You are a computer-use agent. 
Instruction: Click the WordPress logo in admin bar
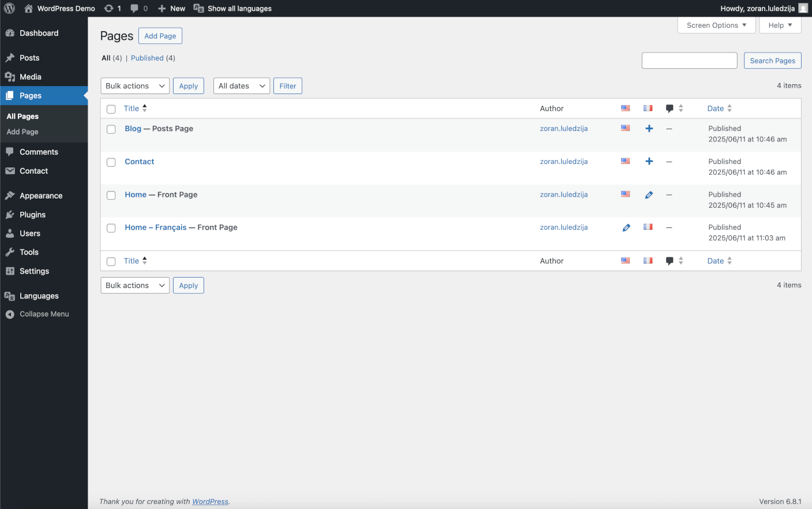[9, 8]
